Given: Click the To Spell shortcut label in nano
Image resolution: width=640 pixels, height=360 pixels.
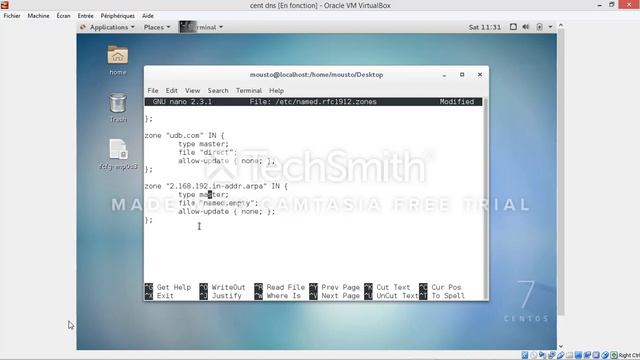Looking at the screenshot, I should [448, 296].
